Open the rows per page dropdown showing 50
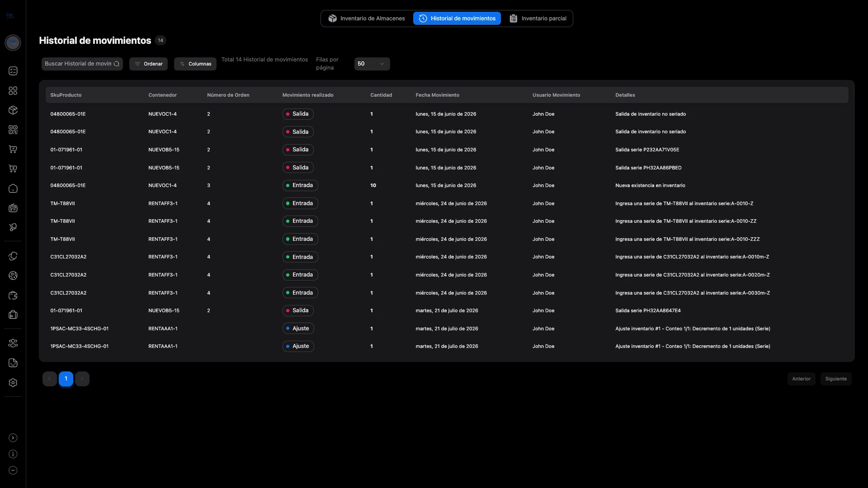Screen dimensions: 868x488 pos(372,64)
